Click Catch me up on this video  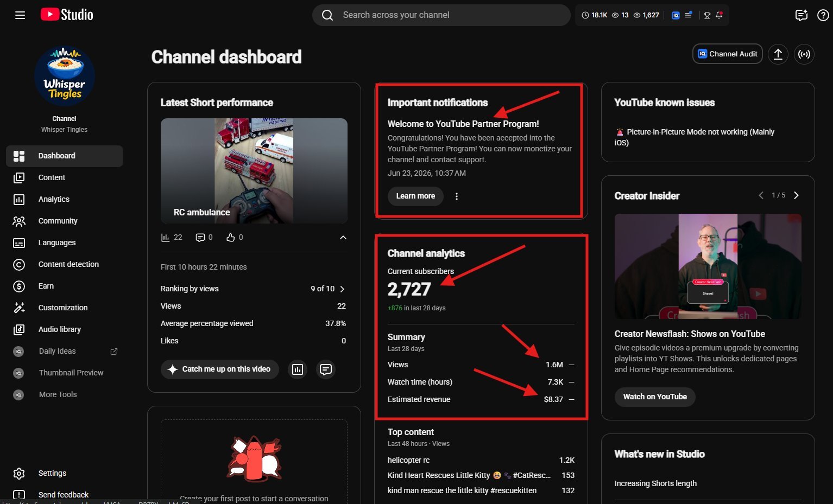219,369
